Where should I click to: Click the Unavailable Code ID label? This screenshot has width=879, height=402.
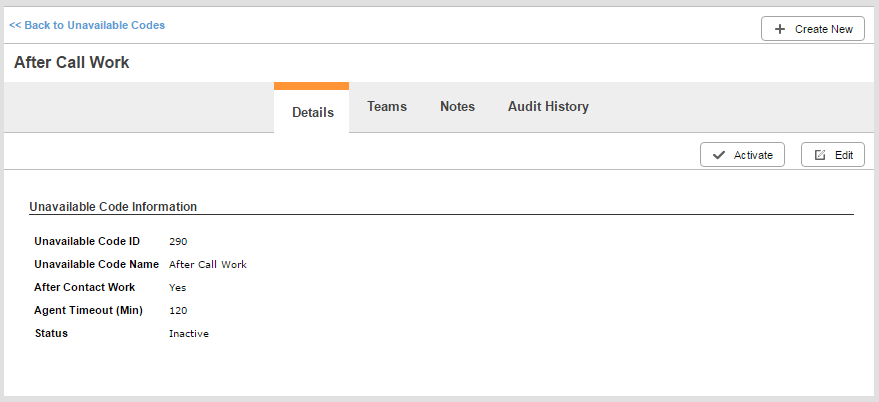click(x=87, y=241)
